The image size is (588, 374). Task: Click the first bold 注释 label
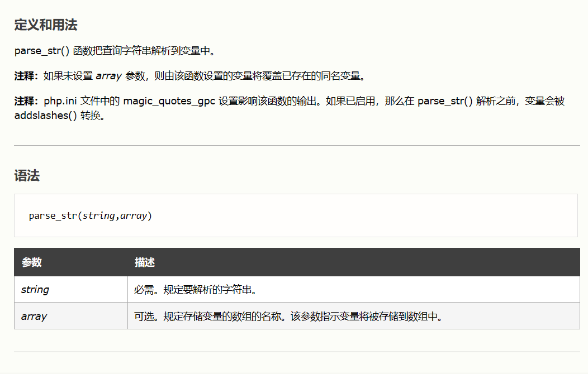[x=25, y=76]
